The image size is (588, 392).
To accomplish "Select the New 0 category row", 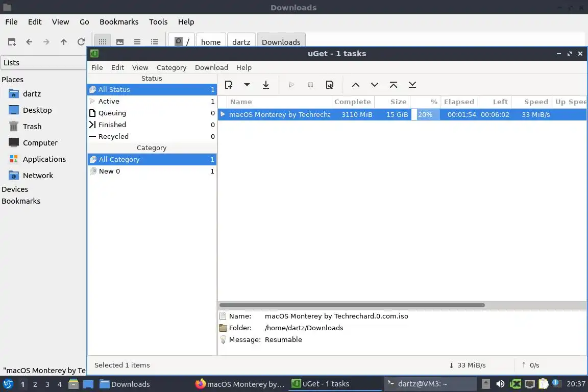I will tap(152, 171).
